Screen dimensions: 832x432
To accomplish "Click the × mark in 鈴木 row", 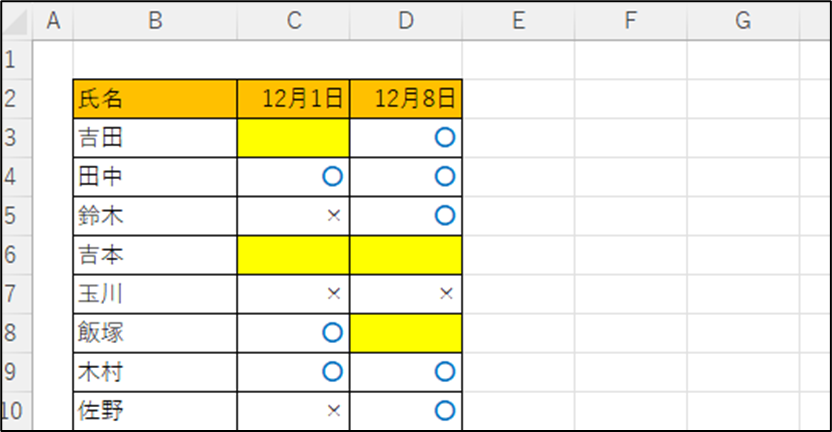I will 334,215.
